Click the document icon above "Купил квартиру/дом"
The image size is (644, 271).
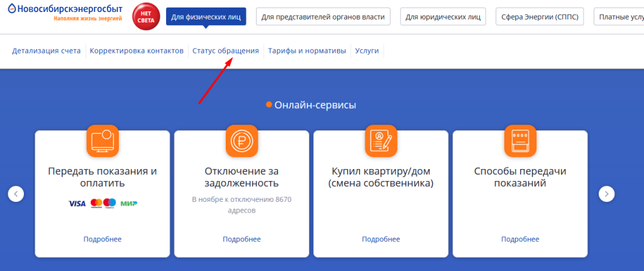click(381, 141)
